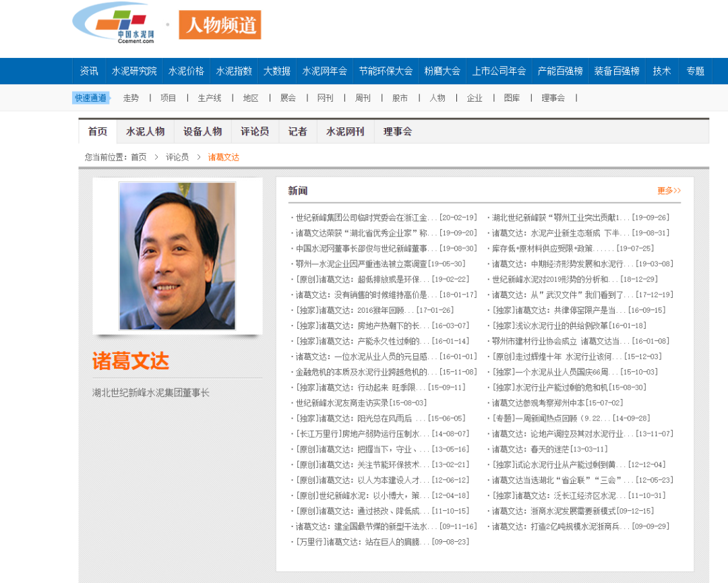Open the 共律停窑限产 article

(x=578, y=310)
